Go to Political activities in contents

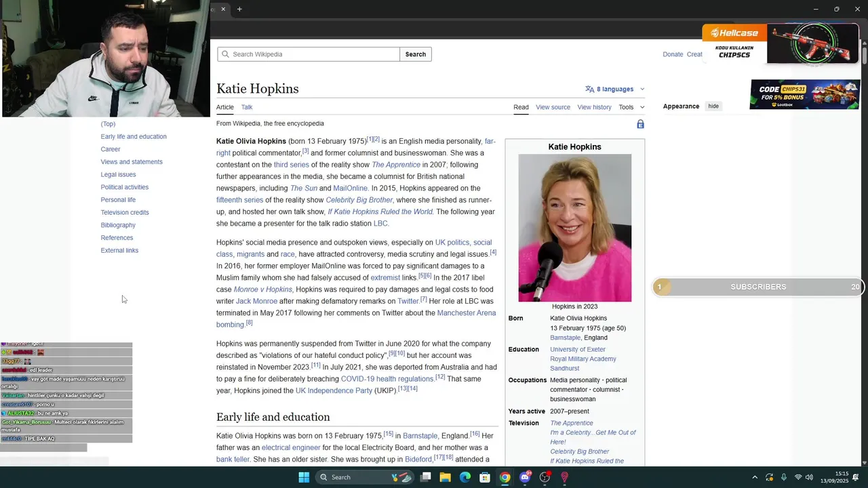coord(125,187)
